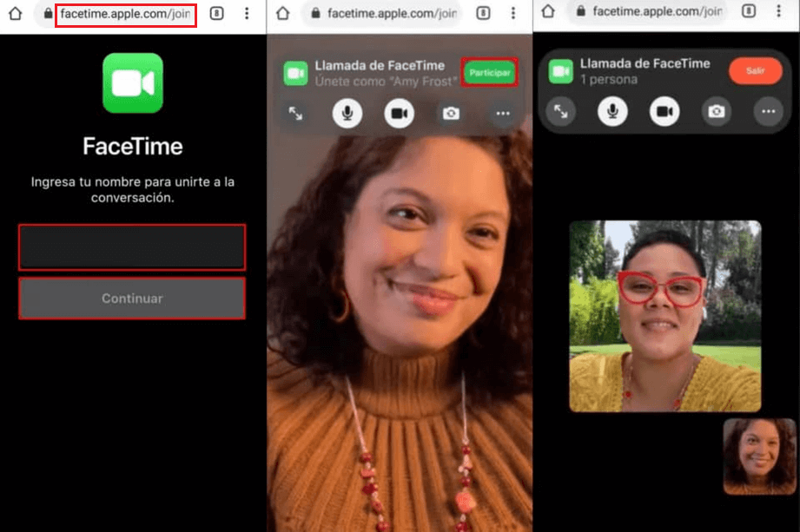
Task: Click the 'Únete como Amy Frost' text
Action: (386, 82)
